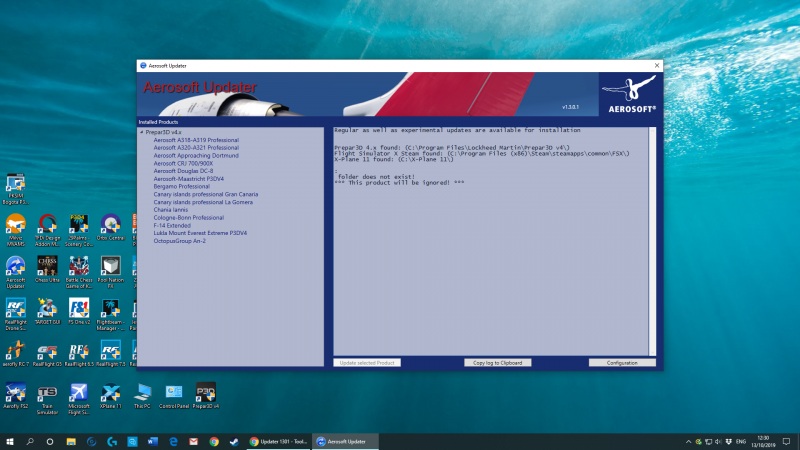Image resolution: width=800 pixels, height=450 pixels.
Task: Switch to Chrome Updater 1301 taskbar window
Action: click(x=278, y=442)
